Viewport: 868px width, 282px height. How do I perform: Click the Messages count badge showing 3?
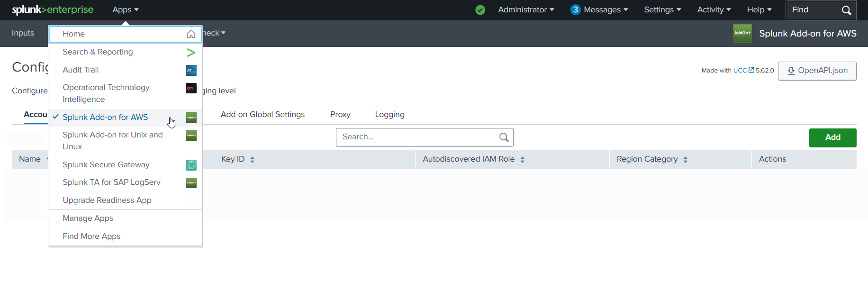[575, 9]
